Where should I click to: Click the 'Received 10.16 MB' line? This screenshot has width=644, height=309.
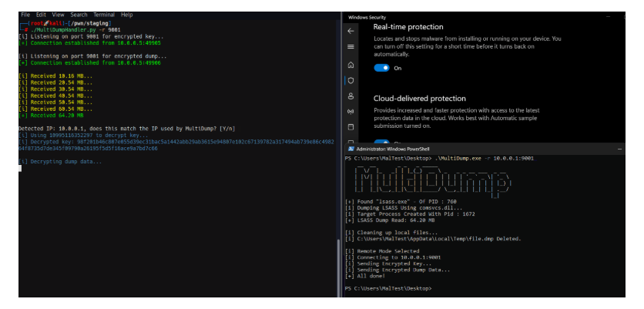point(55,76)
